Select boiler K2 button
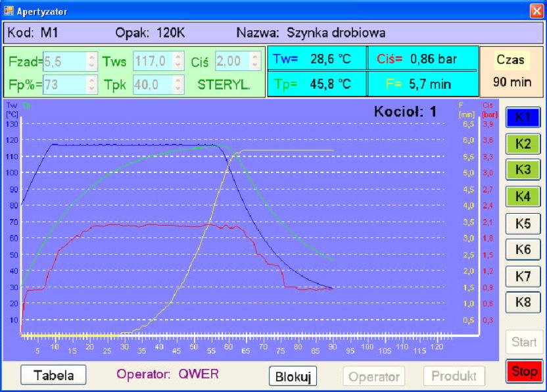 [x=523, y=144]
